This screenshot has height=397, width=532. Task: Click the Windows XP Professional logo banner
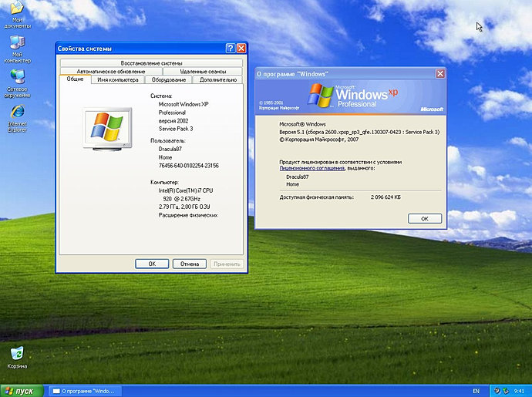(351, 97)
